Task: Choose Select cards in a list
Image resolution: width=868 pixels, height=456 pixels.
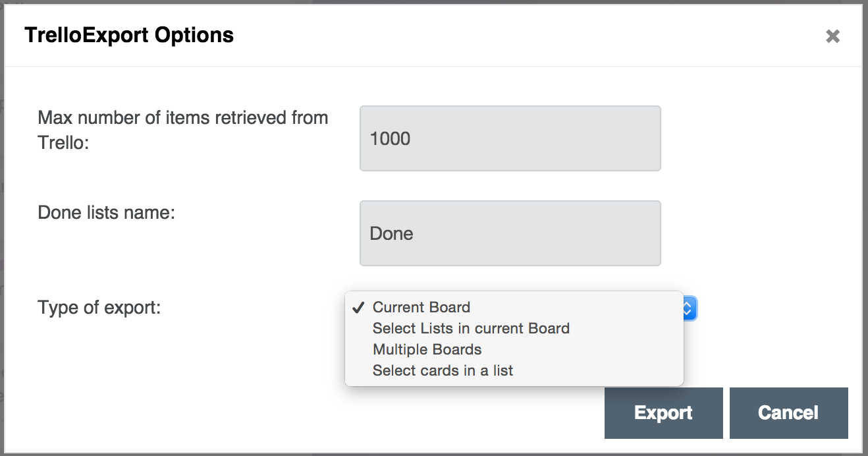Action: tap(443, 370)
